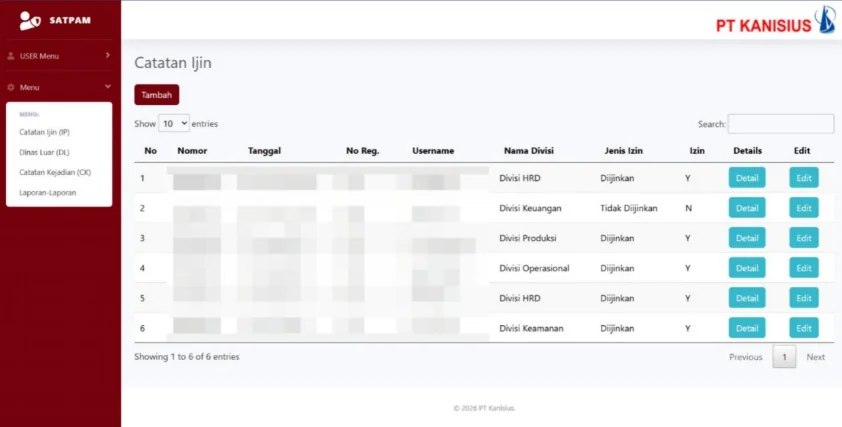Screen dimensions: 842x427
Task: Select the USER Menu sidebar entry
Action: pos(60,56)
